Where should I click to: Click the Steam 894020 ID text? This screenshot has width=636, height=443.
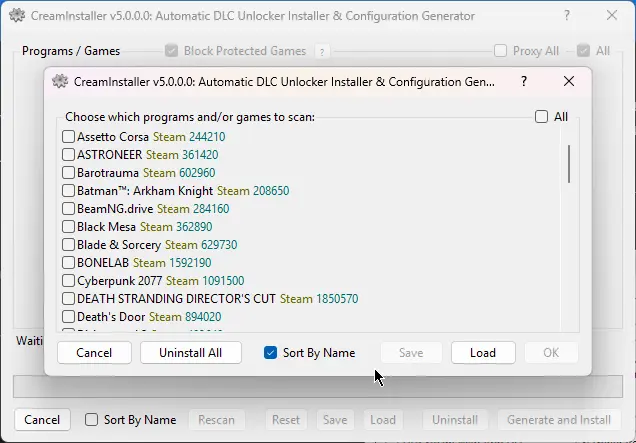[185, 317]
